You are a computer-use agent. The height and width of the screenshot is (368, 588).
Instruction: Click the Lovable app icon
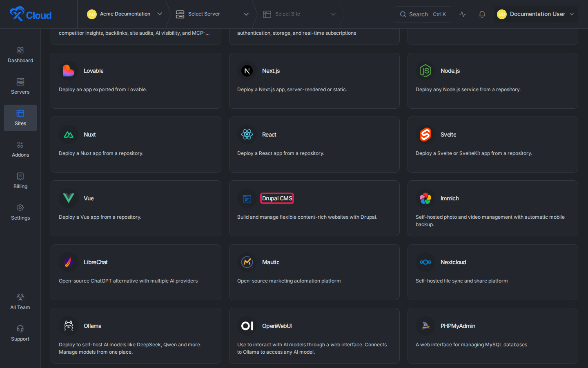[x=69, y=71]
